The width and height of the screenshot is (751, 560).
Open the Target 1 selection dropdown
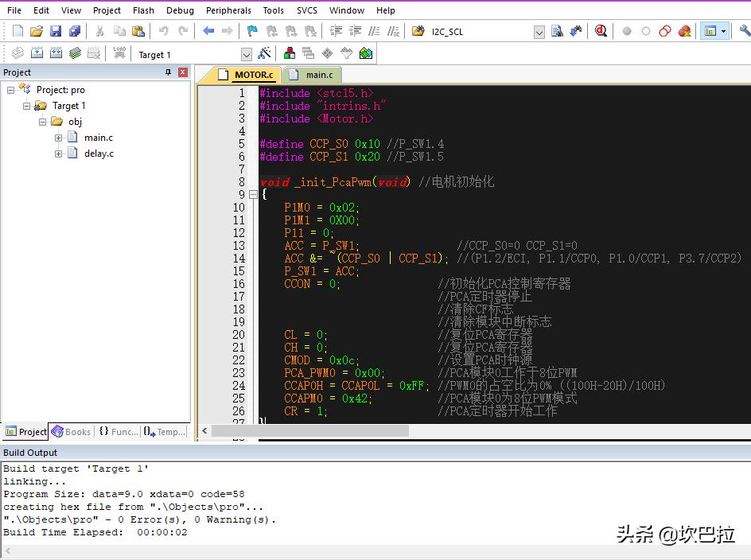point(246,54)
